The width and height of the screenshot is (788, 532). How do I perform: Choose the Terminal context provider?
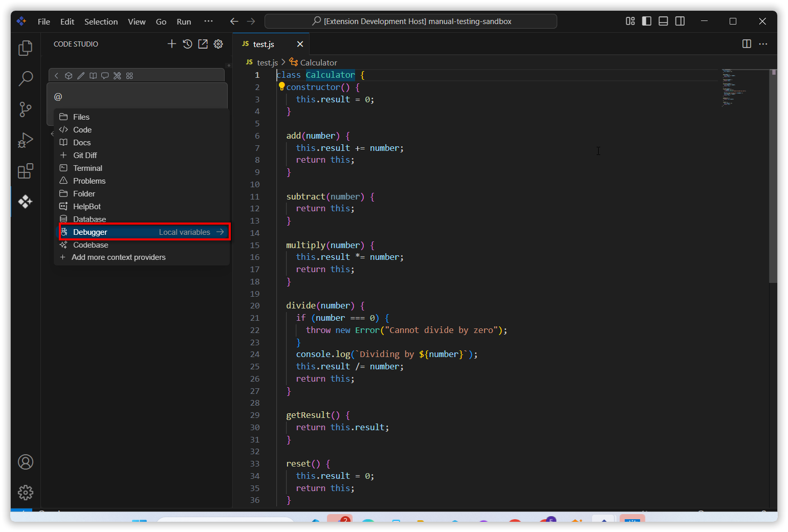(142, 168)
